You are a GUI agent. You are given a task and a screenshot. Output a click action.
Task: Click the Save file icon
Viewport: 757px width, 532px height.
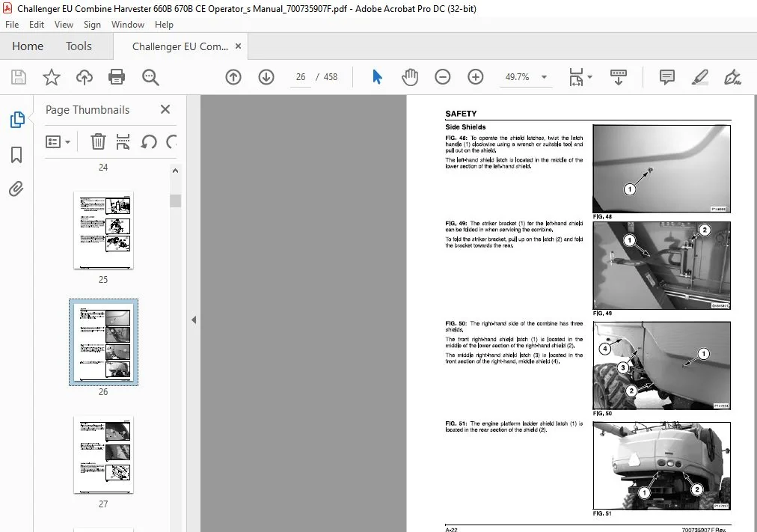[x=19, y=77]
